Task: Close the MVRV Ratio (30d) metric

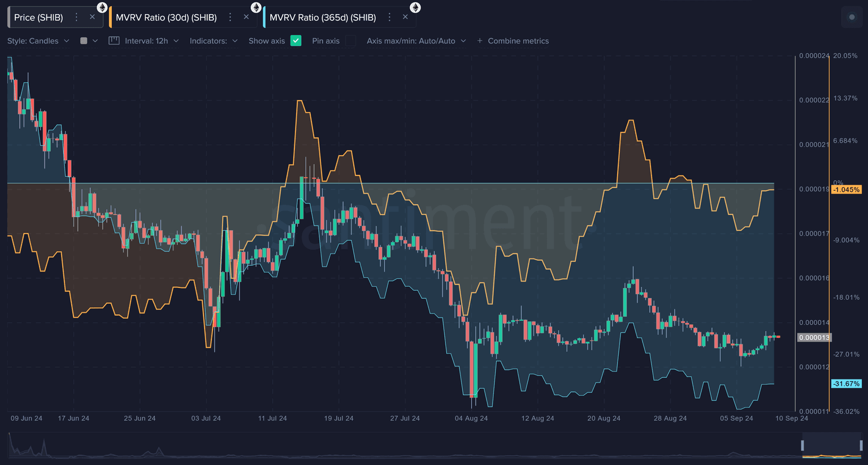Action: pos(246,18)
